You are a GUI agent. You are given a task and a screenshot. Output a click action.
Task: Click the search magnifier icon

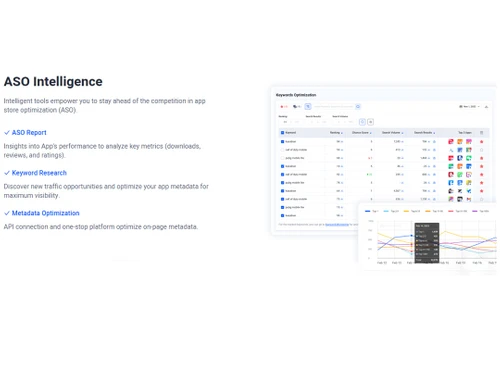click(x=358, y=107)
